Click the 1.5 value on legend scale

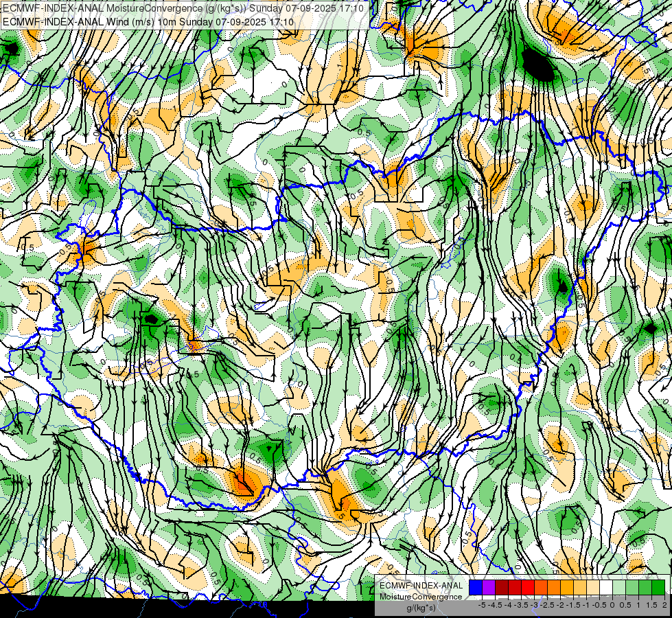pyautogui.click(x=651, y=605)
